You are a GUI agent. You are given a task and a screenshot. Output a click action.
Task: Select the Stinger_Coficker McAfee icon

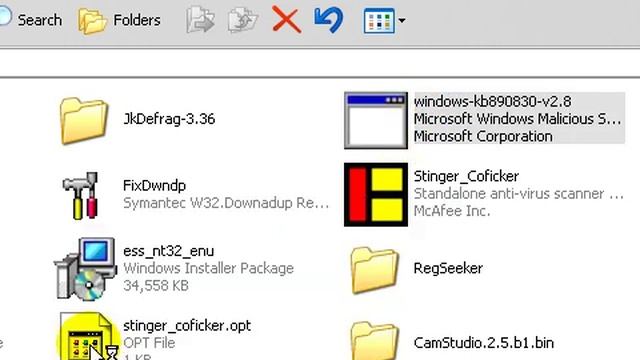376,195
